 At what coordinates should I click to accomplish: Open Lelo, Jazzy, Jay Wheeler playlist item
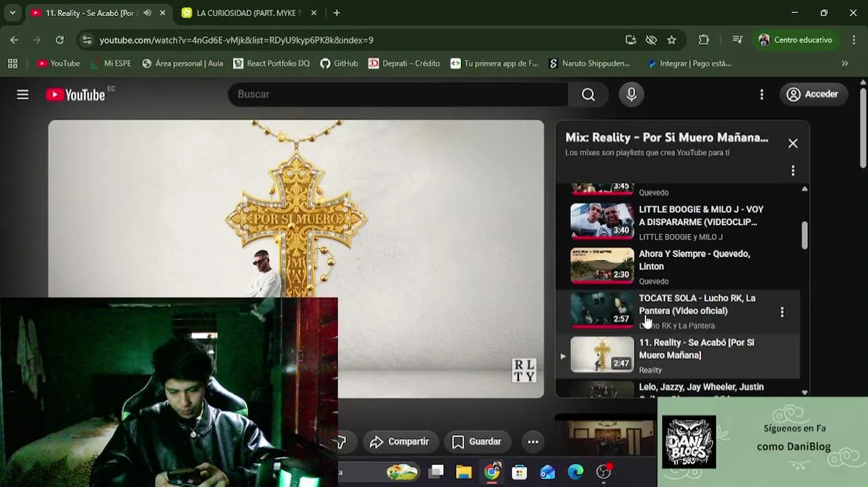[x=678, y=388]
